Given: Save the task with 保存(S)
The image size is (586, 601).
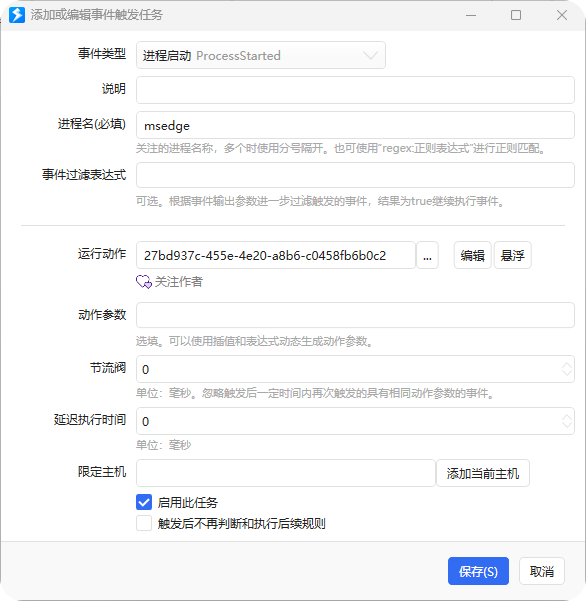Looking at the screenshot, I should coord(478,571).
